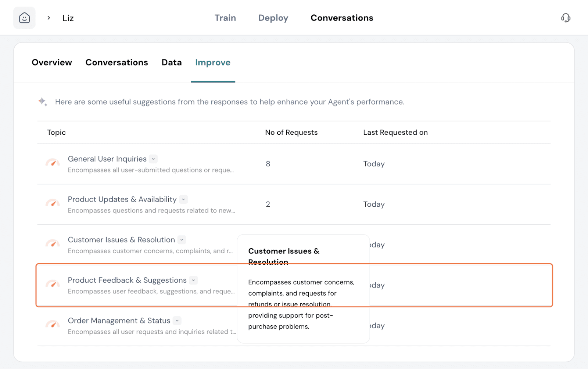Click the headset support icon
Viewport: 588px width, 369px height.
(566, 18)
